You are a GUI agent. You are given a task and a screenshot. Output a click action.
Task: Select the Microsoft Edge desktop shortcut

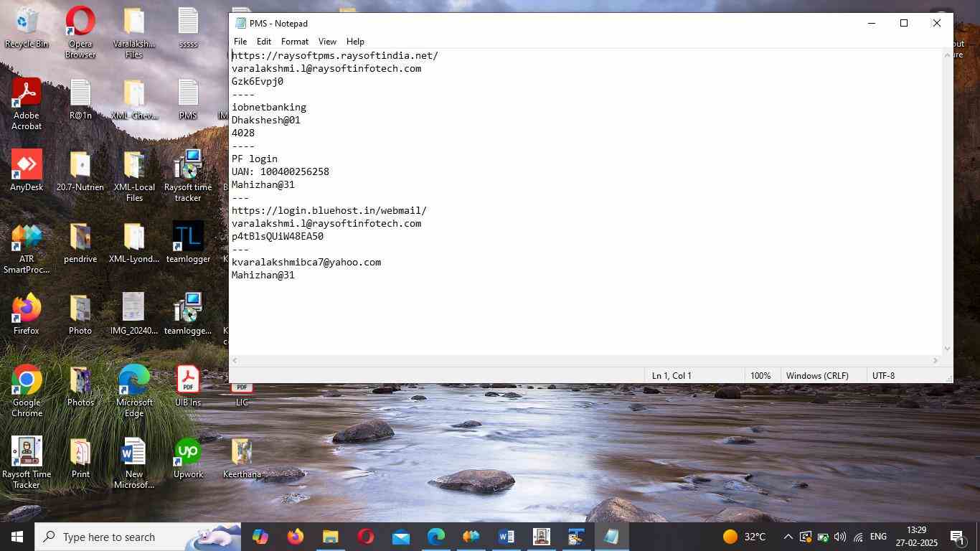pyautogui.click(x=134, y=392)
